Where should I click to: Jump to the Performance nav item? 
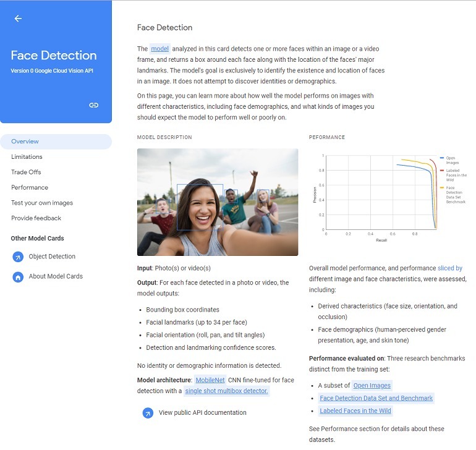pos(30,188)
